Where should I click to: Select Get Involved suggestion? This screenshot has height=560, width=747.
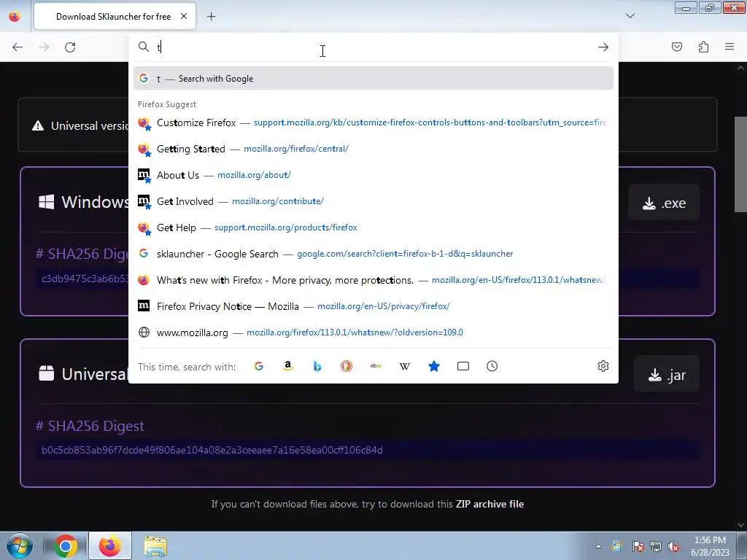(x=373, y=201)
